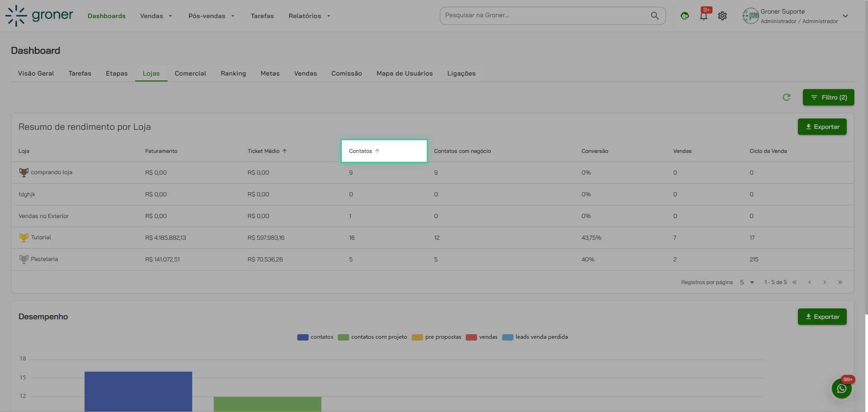Image resolution: width=868 pixels, height=412 pixels.
Task: Open notifications bell
Action: click(703, 16)
